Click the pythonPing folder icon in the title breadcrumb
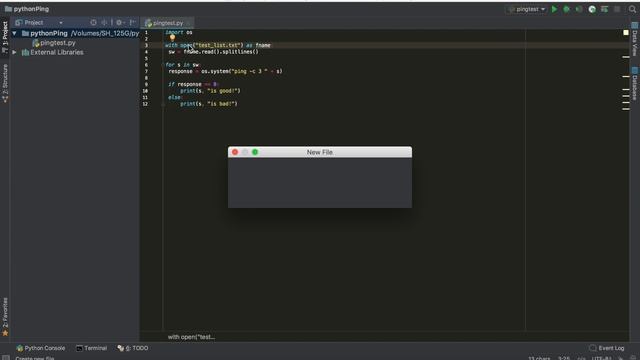 [x=8, y=9]
